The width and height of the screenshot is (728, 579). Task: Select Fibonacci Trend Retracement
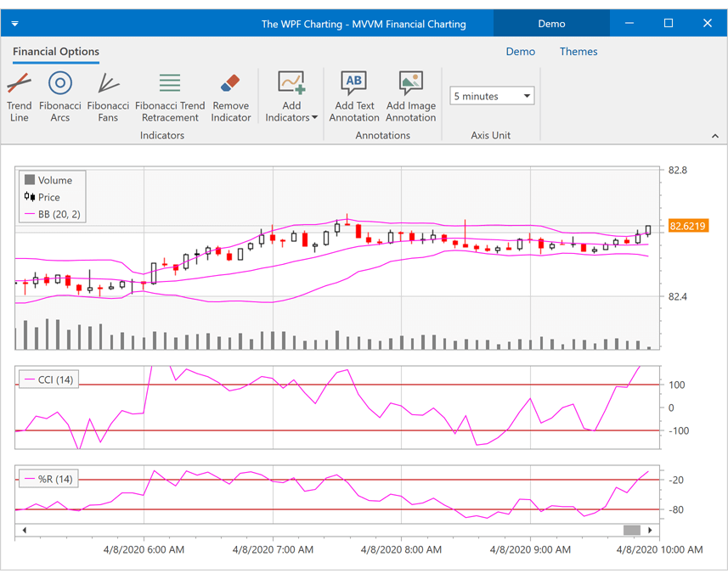coord(169,96)
